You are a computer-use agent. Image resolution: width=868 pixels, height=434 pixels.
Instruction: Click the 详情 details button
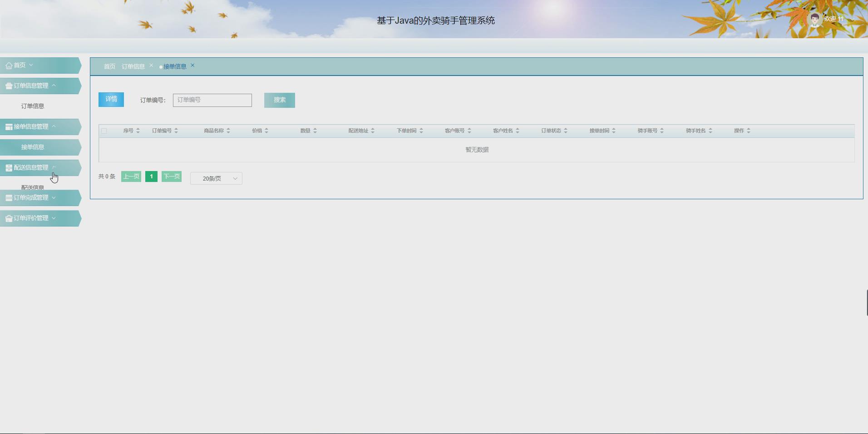pos(110,99)
